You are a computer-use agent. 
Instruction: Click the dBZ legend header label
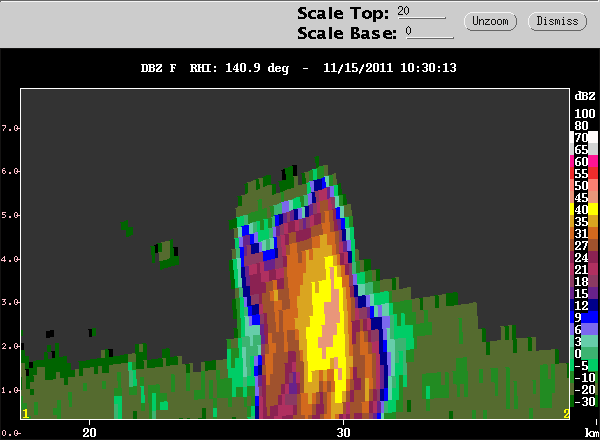(x=585, y=96)
